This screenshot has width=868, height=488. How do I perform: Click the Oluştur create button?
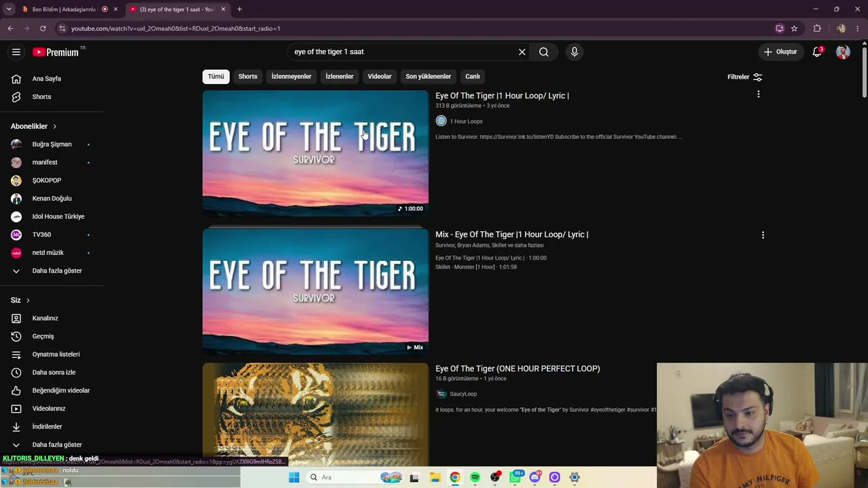click(781, 52)
